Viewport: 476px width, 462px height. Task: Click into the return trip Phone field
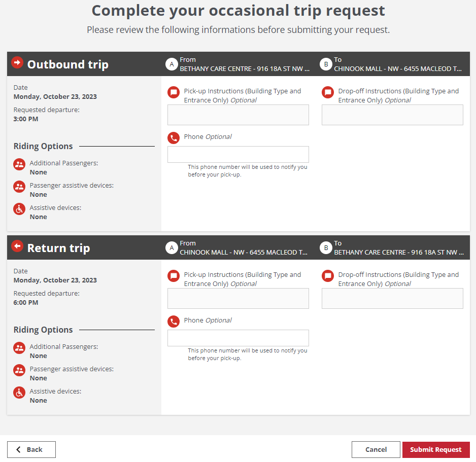coord(238,338)
